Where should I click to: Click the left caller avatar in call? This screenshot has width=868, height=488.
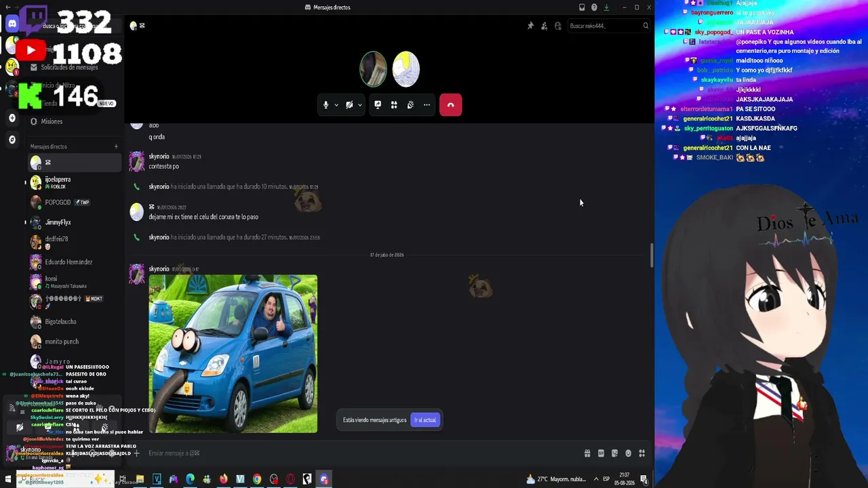(373, 69)
